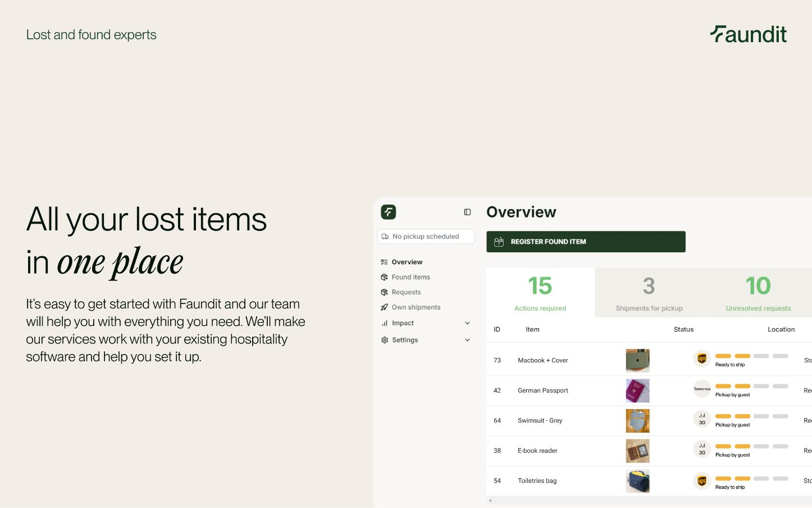The image size is (812, 508).
Task: Expand the Impact menu chevron
Action: (x=467, y=323)
